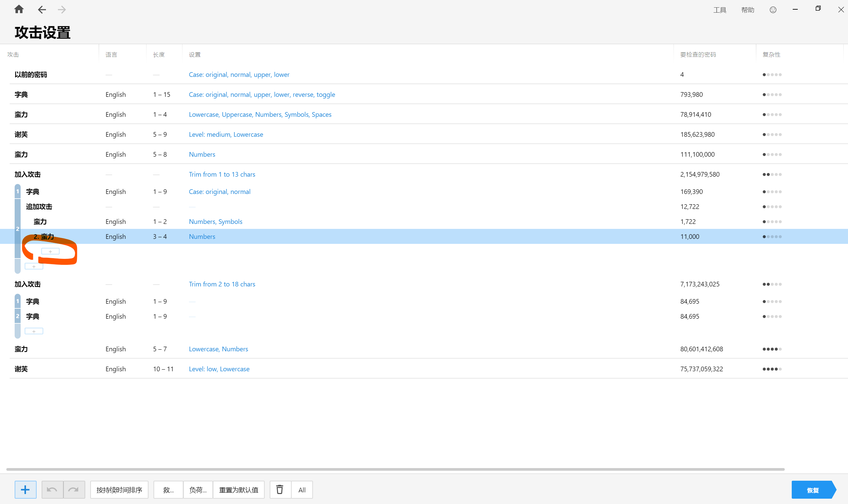Open the 帮助 menu
The image size is (848, 504).
tap(747, 10)
